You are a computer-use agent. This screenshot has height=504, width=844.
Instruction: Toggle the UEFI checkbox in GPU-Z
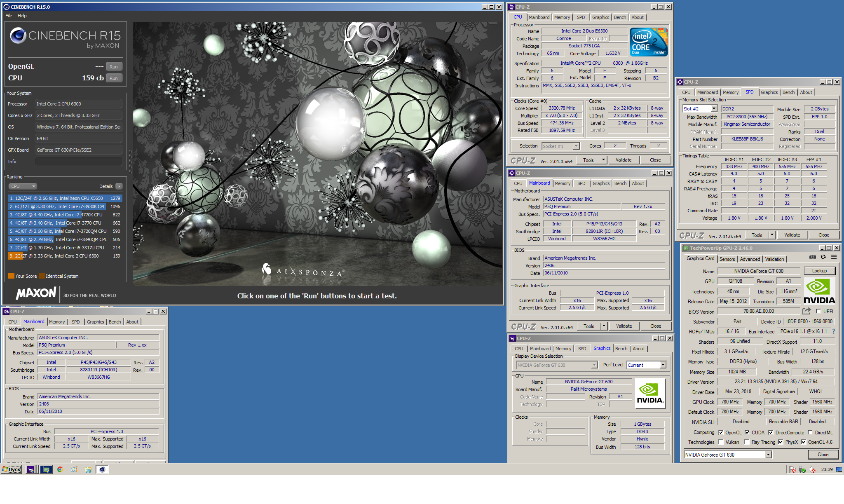coord(818,312)
